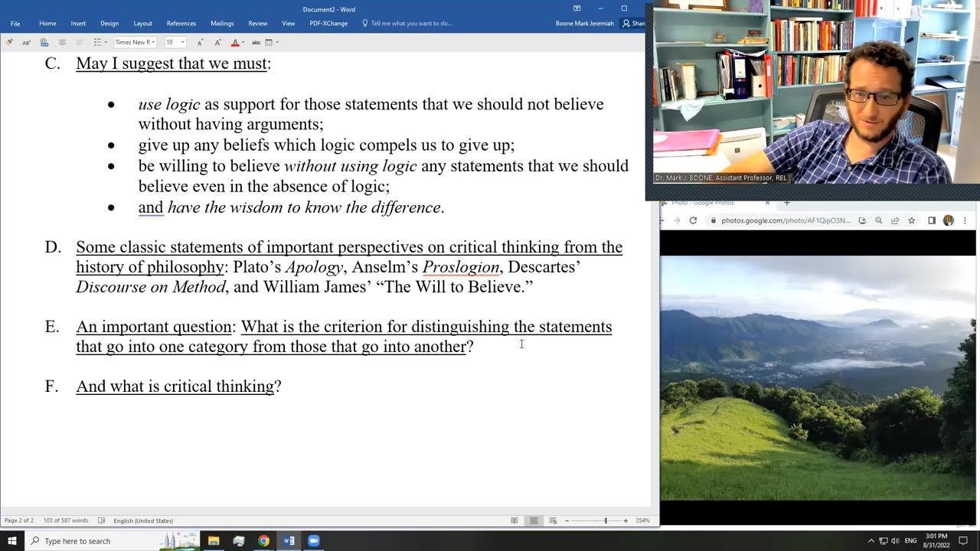Image resolution: width=980 pixels, height=551 pixels.
Task: Click the 254% zoom level
Action: [x=642, y=520]
